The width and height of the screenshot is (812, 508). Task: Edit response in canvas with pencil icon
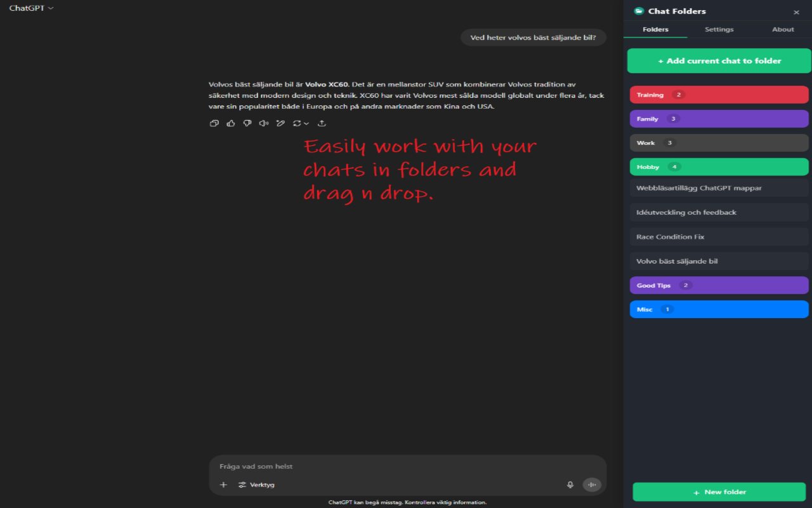click(x=280, y=123)
